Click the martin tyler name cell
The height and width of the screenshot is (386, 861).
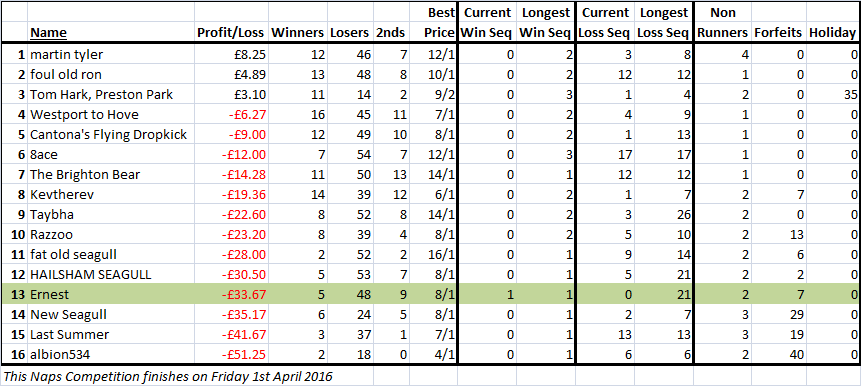point(111,54)
